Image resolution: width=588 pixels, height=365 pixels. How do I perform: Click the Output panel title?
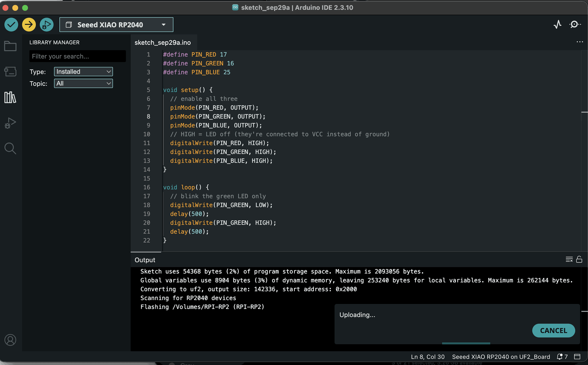pos(145,260)
